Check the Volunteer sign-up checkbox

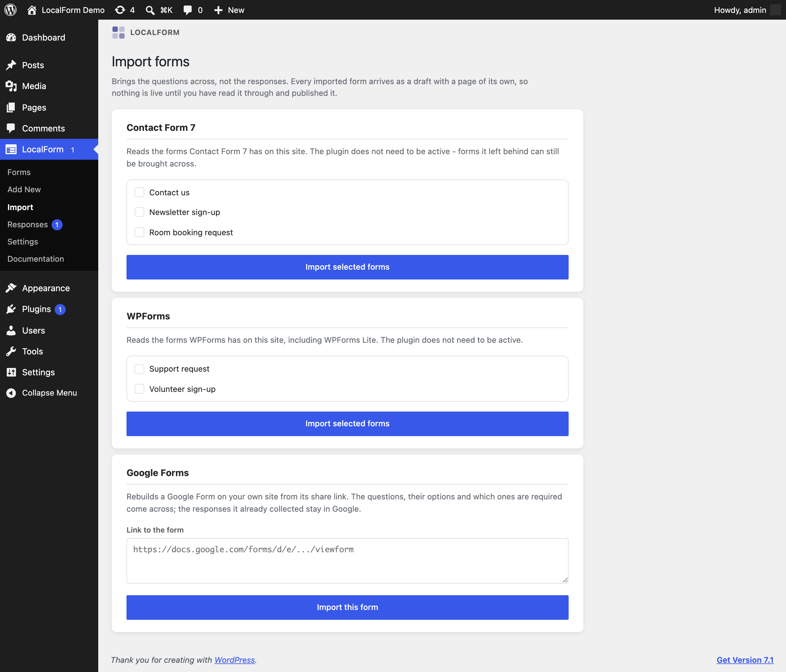(x=139, y=389)
